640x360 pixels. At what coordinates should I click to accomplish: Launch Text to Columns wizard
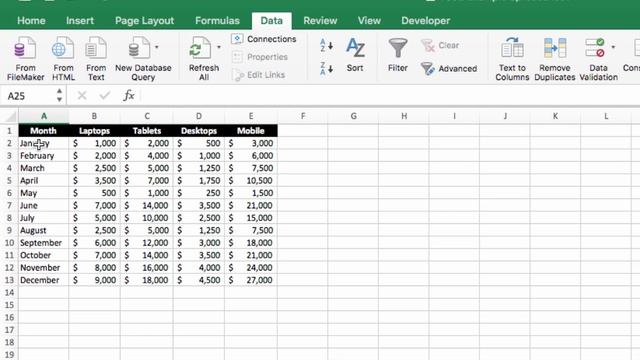click(x=512, y=58)
